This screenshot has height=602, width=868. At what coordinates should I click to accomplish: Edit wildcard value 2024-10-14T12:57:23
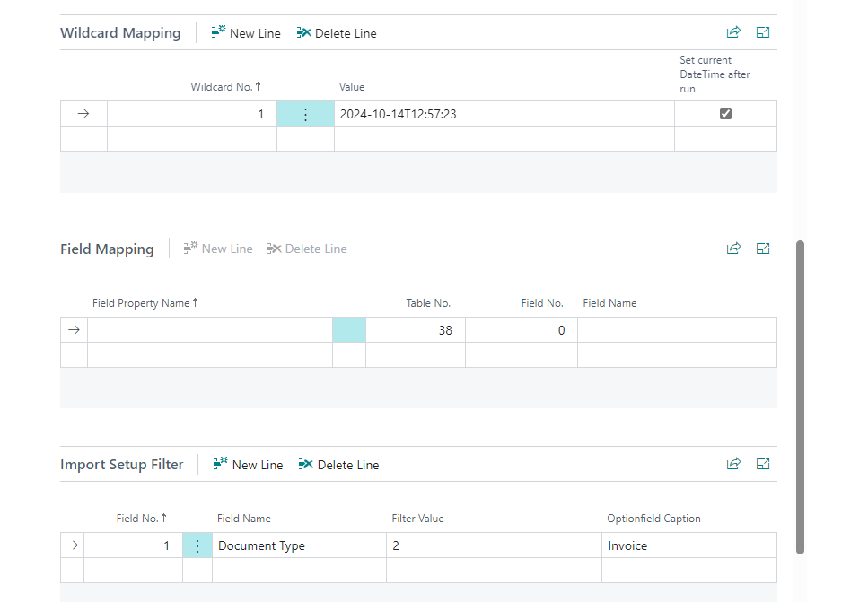504,114
